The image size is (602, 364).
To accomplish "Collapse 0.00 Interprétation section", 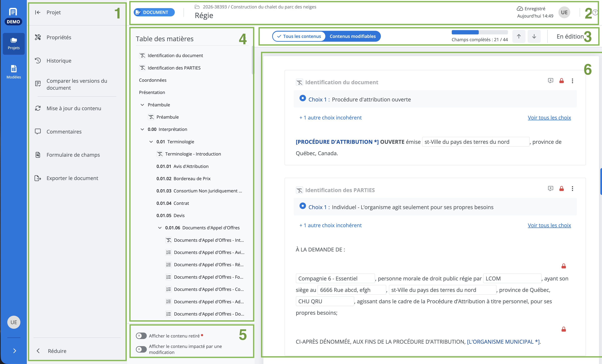I will coord(142,129).
